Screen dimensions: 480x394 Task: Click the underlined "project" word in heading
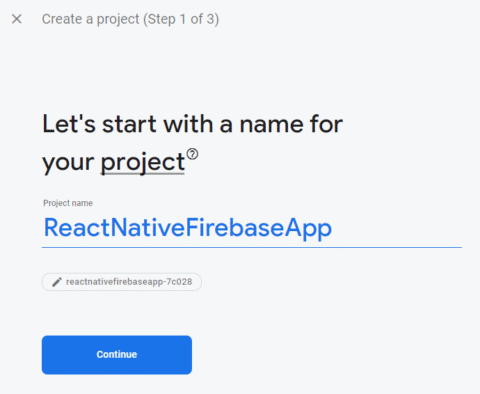coord(143,162)
